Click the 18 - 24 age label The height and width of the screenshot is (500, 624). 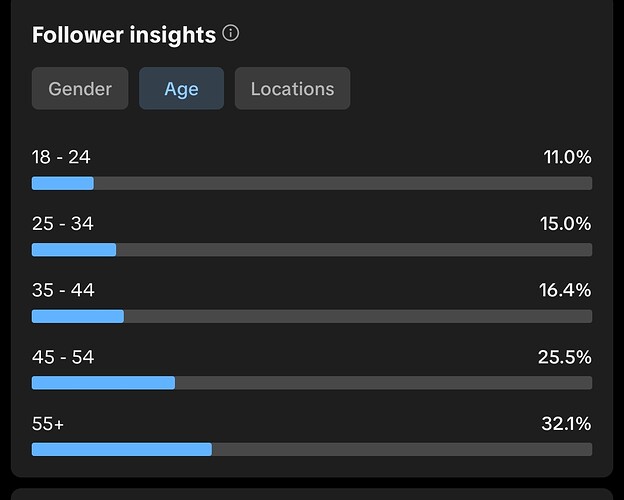point(61,157)
